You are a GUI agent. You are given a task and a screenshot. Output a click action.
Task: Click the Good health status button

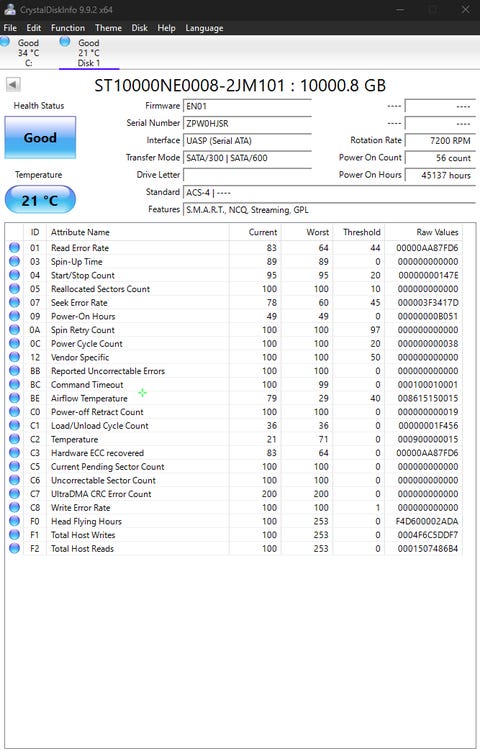40,137
